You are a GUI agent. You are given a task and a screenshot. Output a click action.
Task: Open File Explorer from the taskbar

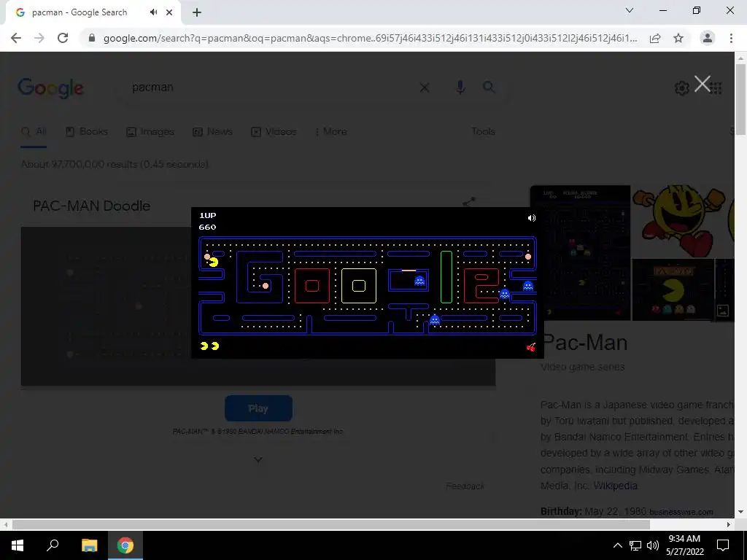pyautogui.click(x=89, y=545)
